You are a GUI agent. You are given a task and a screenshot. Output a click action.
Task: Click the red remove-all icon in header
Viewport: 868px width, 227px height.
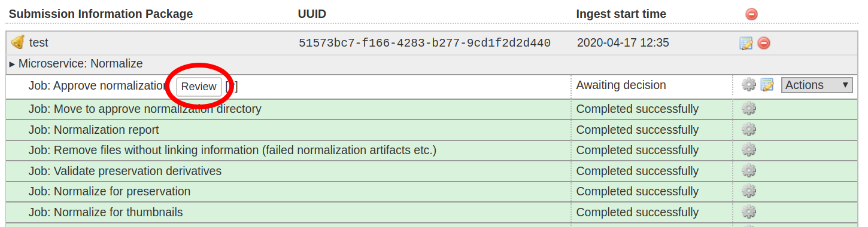(751, 14)
